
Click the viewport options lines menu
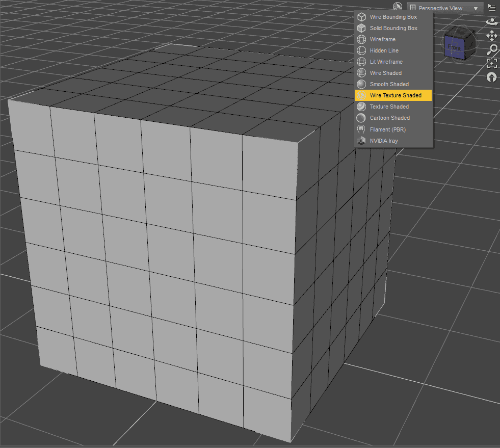tap(491, 7)
